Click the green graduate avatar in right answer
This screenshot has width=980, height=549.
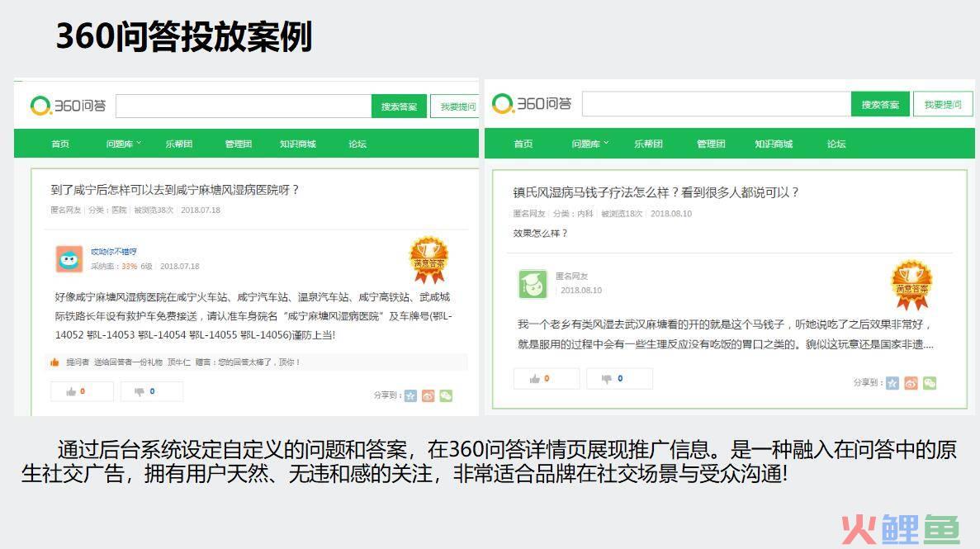pyautogui.click(x=533, y=284)
